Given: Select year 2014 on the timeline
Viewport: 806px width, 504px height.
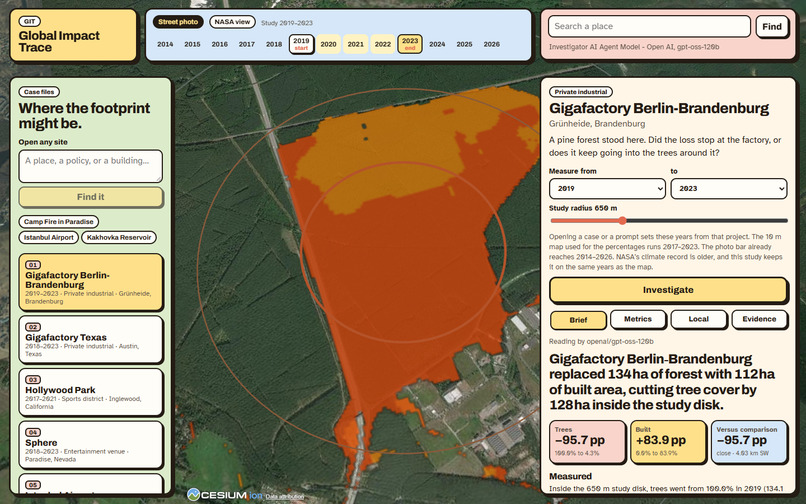Looking at the screenshot, I should [165, 44].
